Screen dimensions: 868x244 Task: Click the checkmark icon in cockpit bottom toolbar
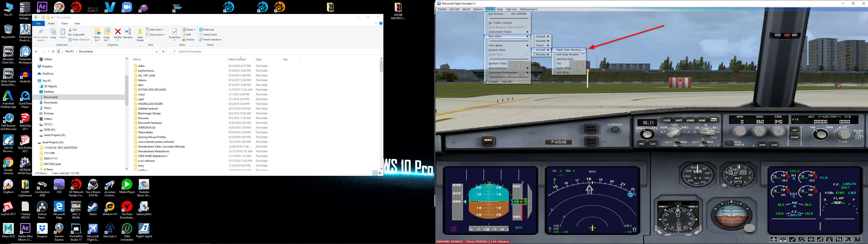[792, 239]
